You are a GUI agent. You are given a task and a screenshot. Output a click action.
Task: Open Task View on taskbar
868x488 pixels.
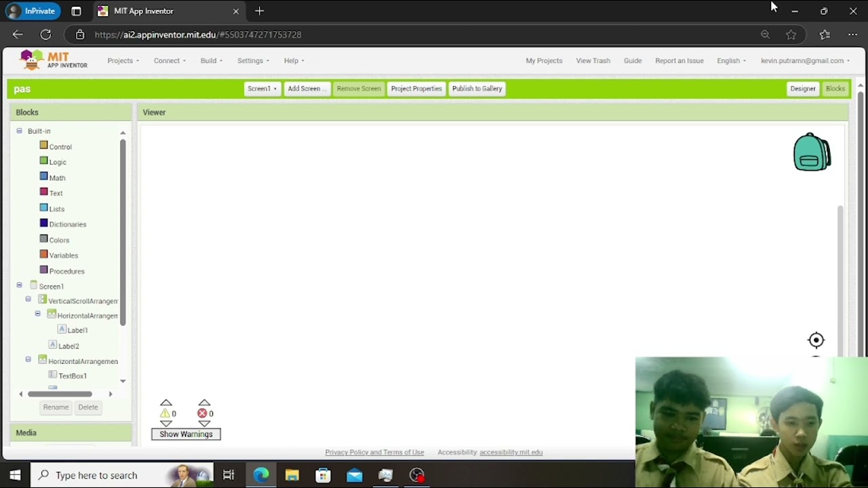click(229, 475)
